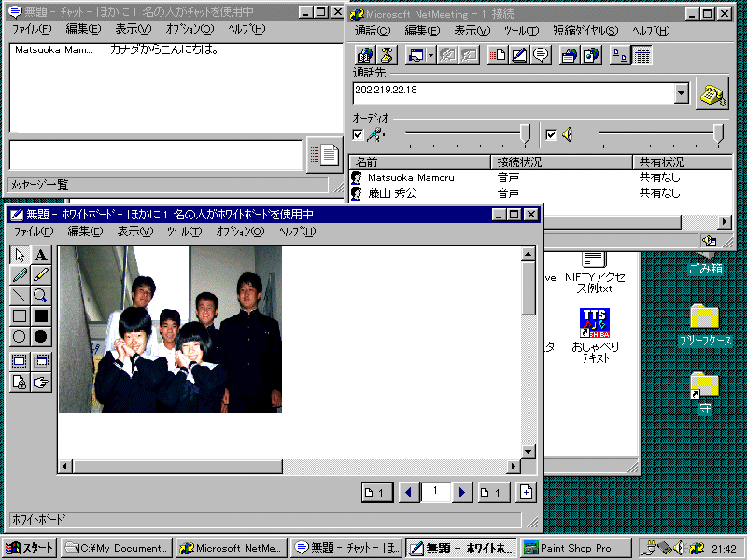Open the NetMeeting directory toolbar icon
The image size is (747, 560).
[365, 55]
